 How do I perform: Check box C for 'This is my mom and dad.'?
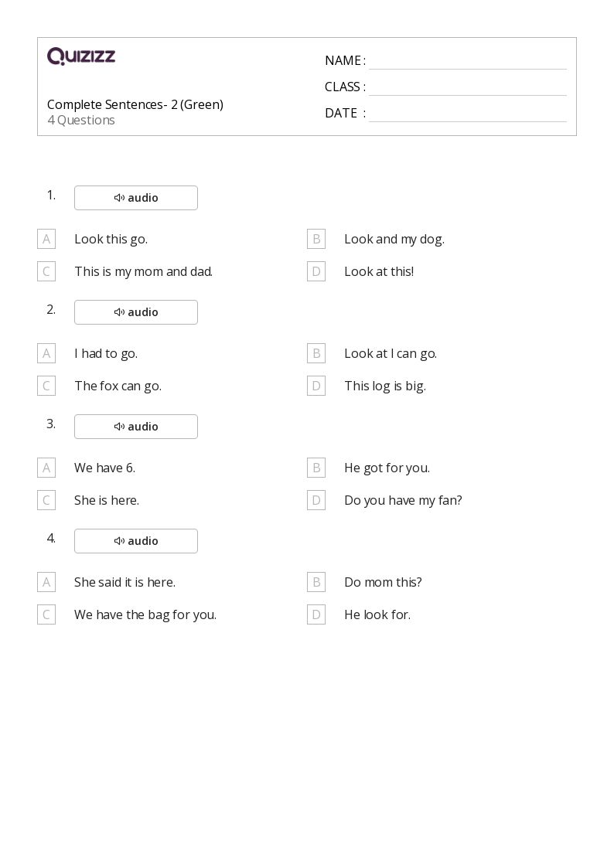pyautogui.click(x=46, y=271)
